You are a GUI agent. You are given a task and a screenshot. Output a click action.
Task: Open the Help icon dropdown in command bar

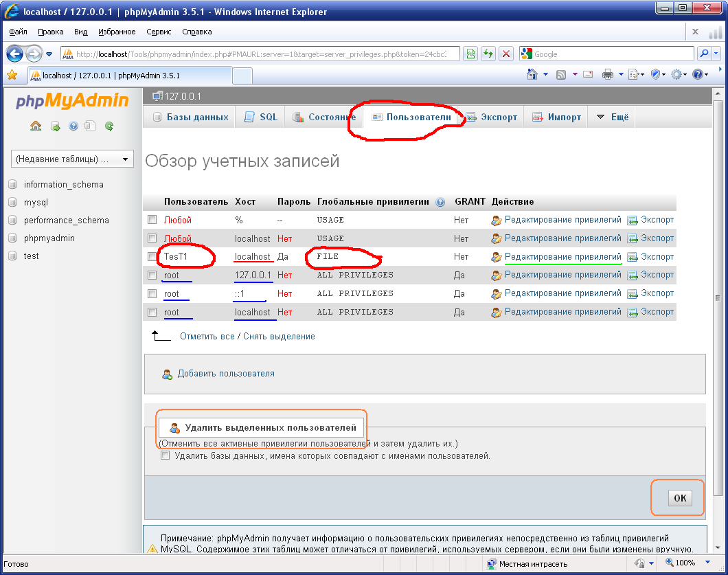[706, 74]
